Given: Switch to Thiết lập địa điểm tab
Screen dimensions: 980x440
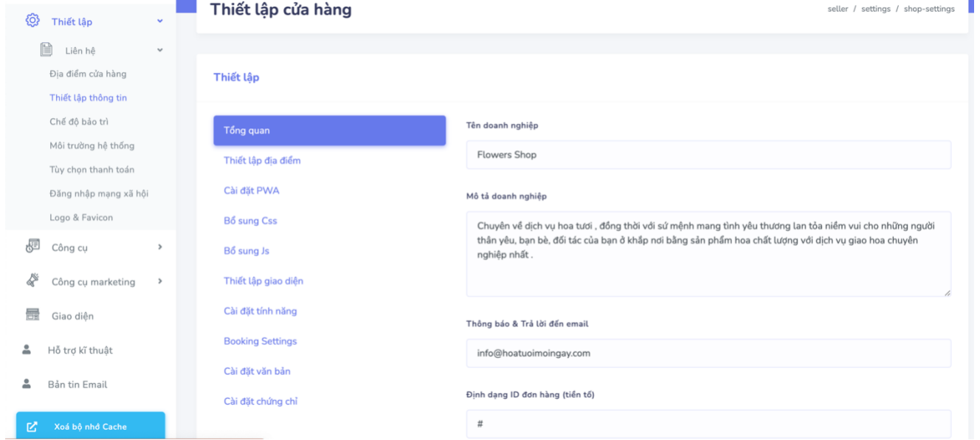Looking at the screenshot, I should [x=262, y=160].
